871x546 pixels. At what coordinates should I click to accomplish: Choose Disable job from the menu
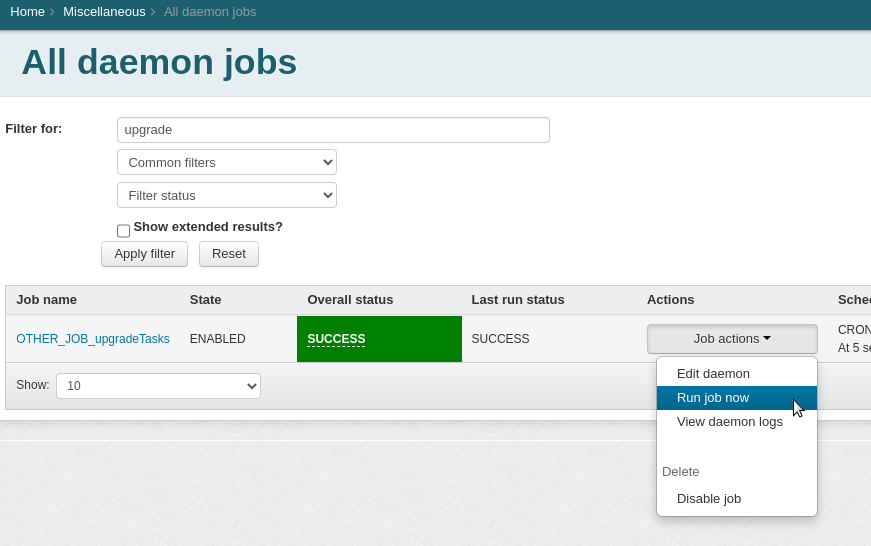pyautogui.click(x=708, y=498)
